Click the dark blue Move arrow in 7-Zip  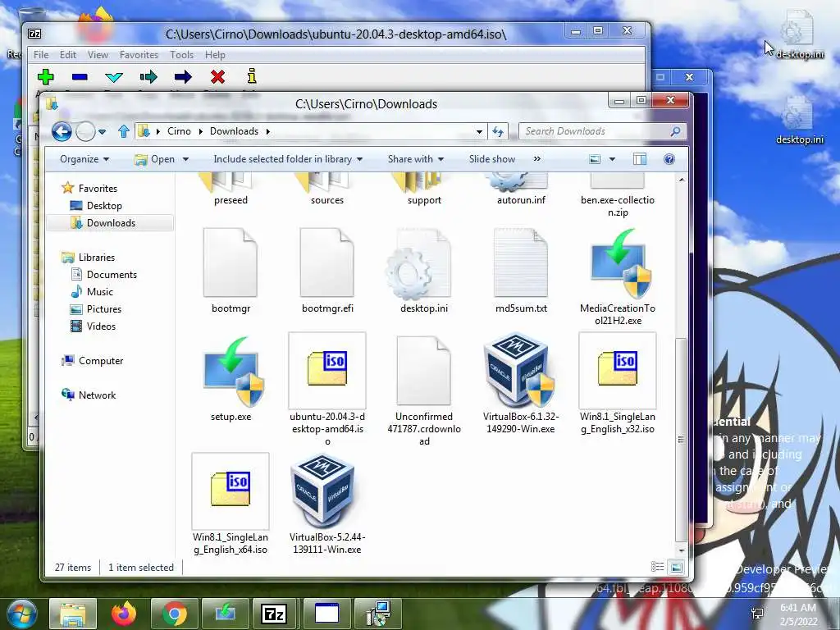pyautogui.click(x=183, y=77)
